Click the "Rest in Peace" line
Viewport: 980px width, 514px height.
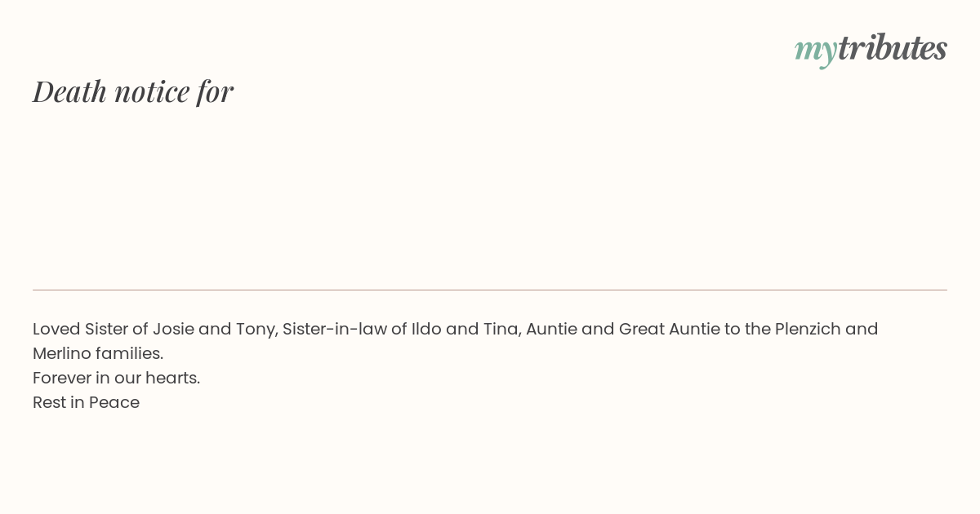point(86,402)
